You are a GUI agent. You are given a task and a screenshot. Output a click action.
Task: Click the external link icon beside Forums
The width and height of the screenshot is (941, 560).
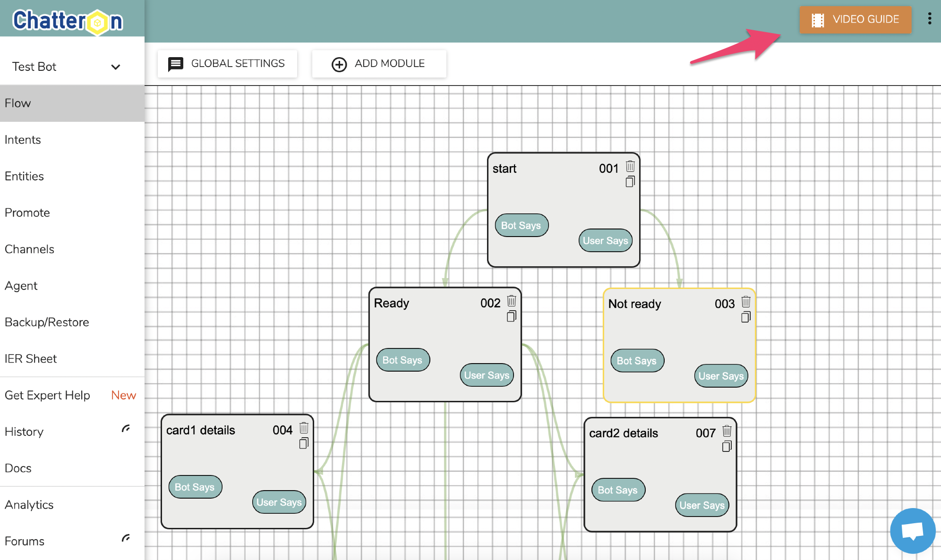126,538
